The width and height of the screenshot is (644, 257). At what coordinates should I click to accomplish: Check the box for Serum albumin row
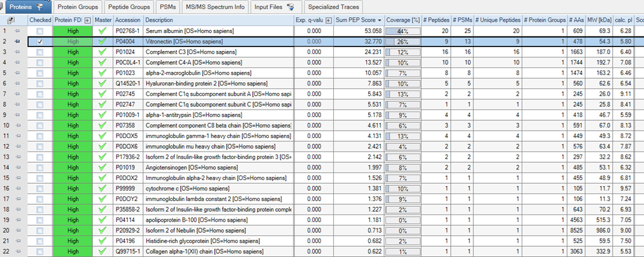point(40,31)
